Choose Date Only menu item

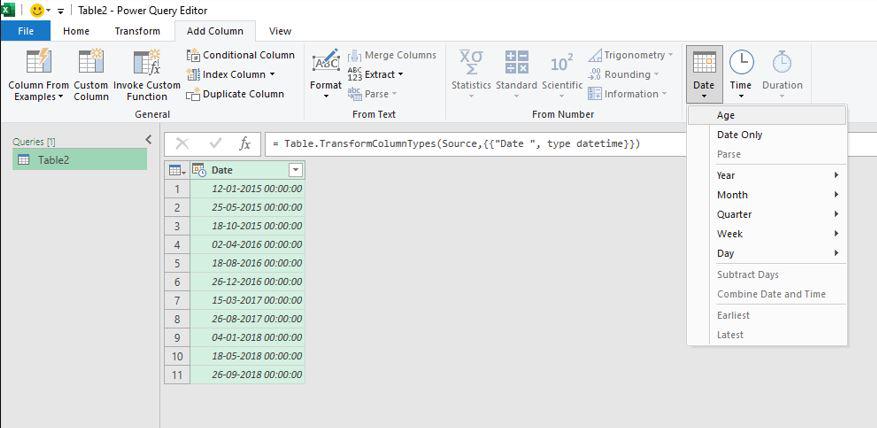click(x=767, y=135)
